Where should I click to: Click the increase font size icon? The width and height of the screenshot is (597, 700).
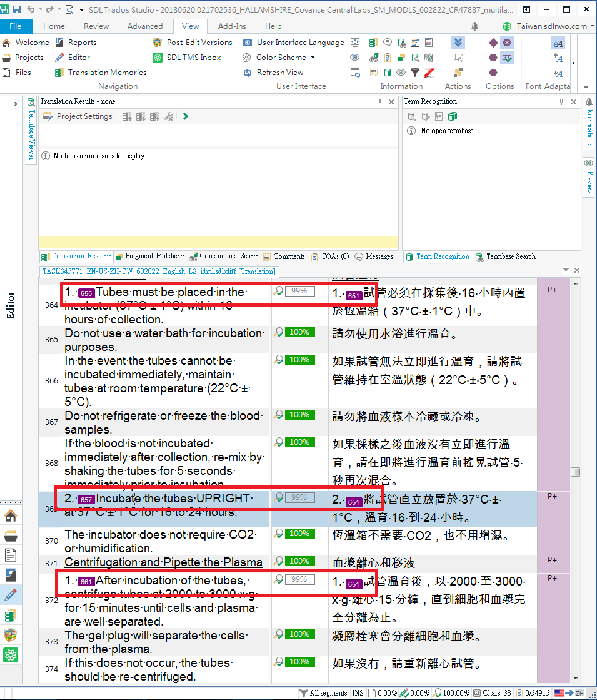[558, 58]
